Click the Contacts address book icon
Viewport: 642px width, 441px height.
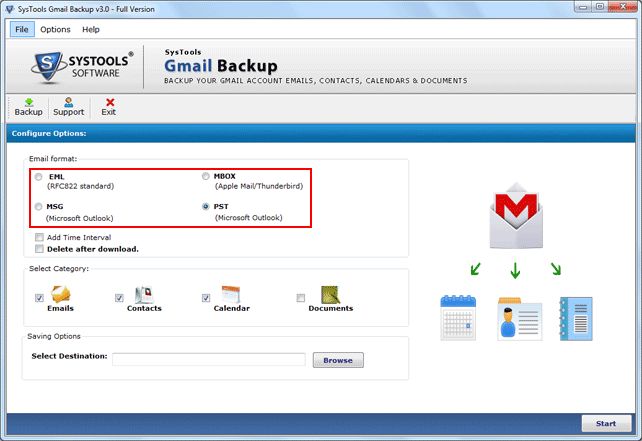coord(144,294)
